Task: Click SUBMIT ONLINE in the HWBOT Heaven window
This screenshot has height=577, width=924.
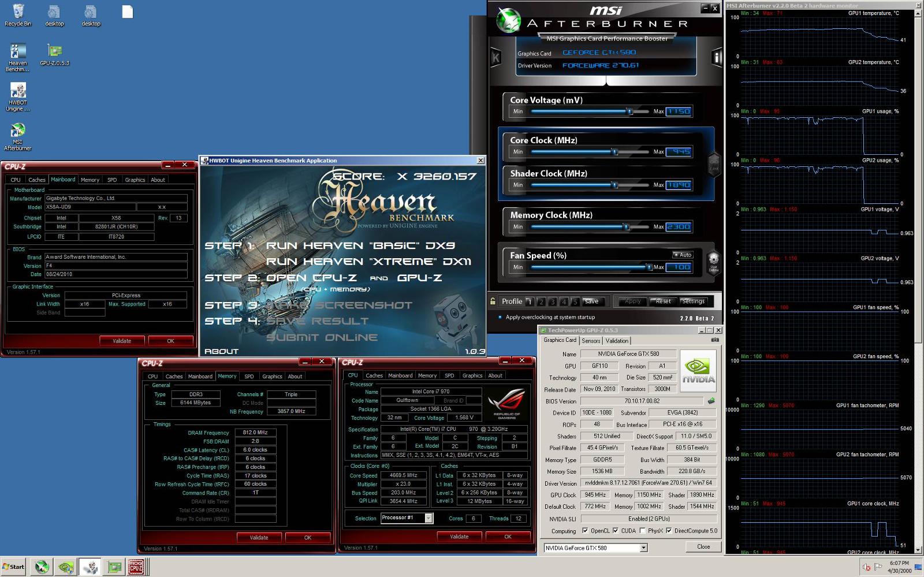Action: (x=322, y=337)
